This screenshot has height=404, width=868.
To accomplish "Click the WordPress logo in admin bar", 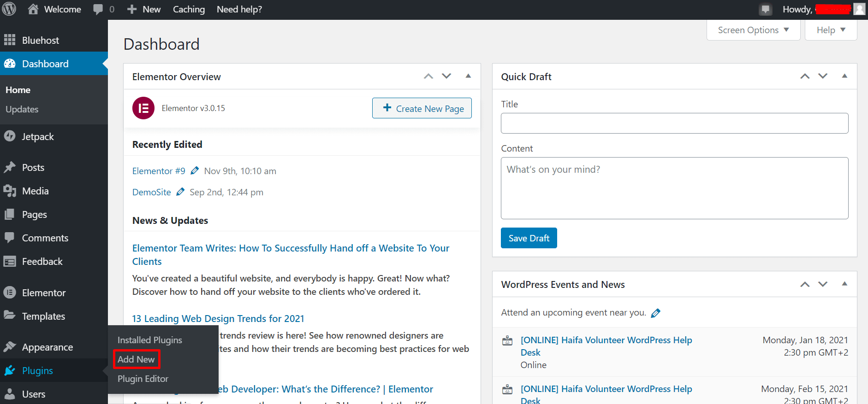I will (x=9, y=9).
